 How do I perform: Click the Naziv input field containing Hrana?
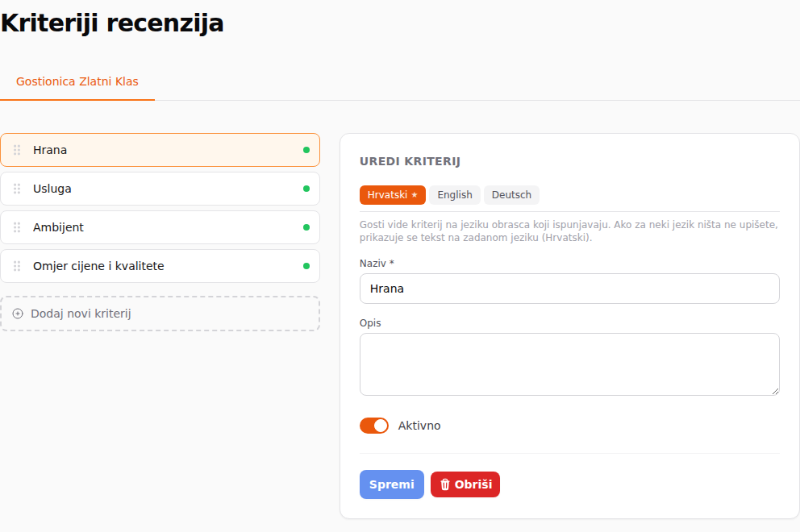(x=569, y=289)
